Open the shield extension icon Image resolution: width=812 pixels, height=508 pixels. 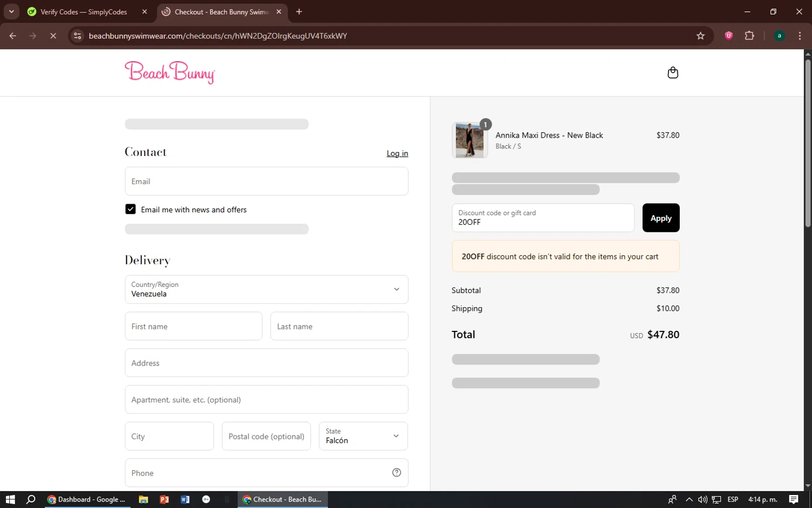coord(729,36)
